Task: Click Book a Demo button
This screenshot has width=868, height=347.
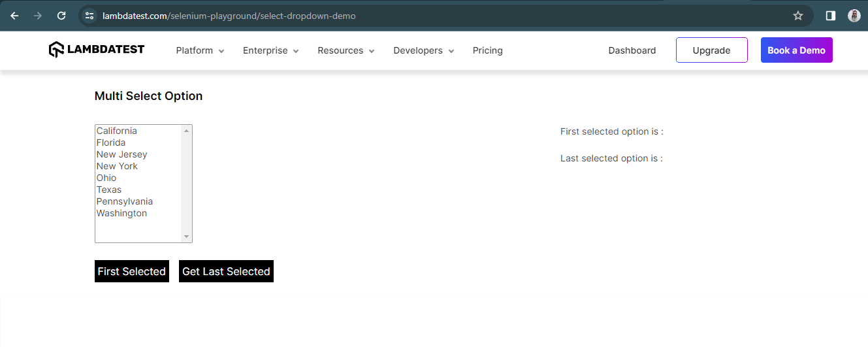Action: 797,50
